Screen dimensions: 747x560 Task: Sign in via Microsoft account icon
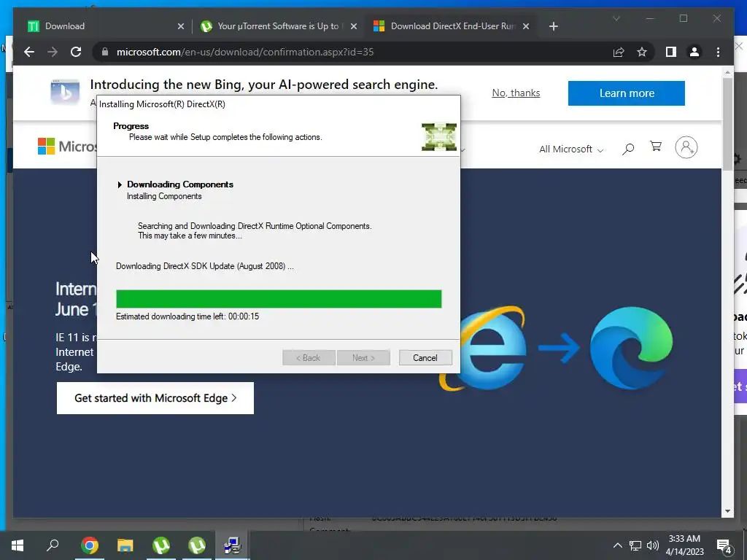coord(686,147)
